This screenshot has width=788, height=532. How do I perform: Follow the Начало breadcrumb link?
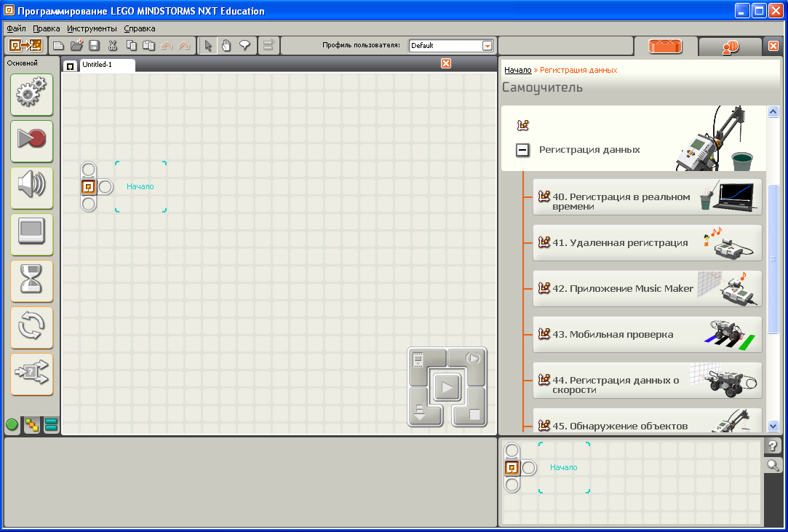[x=517, y=70]
